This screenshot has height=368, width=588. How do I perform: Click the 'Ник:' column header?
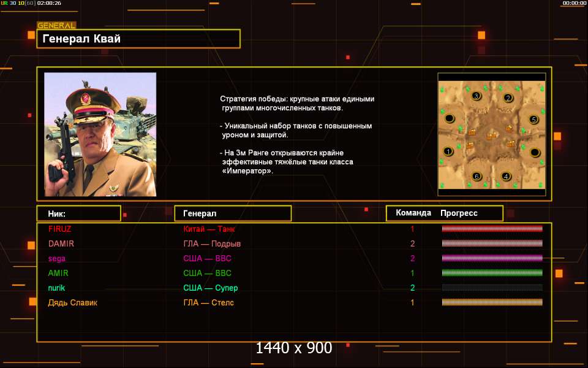point(79,213)
